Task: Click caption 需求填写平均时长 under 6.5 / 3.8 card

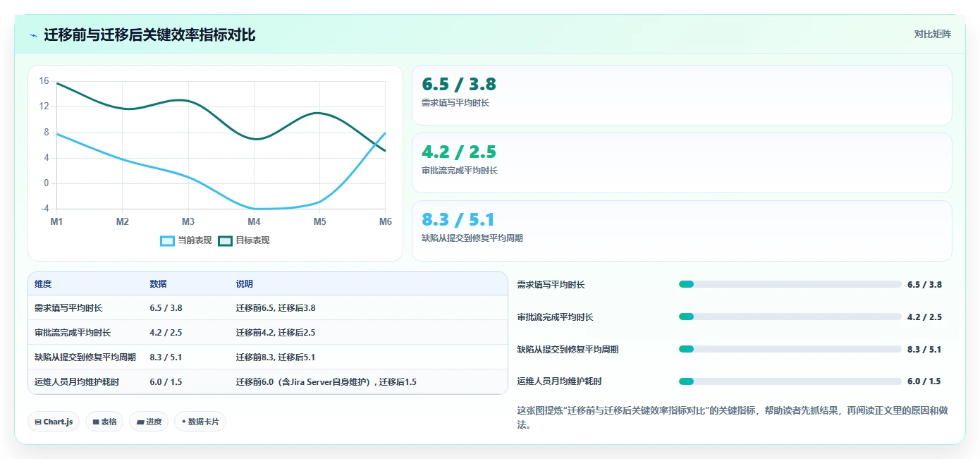Action: [x=455, y=103]
